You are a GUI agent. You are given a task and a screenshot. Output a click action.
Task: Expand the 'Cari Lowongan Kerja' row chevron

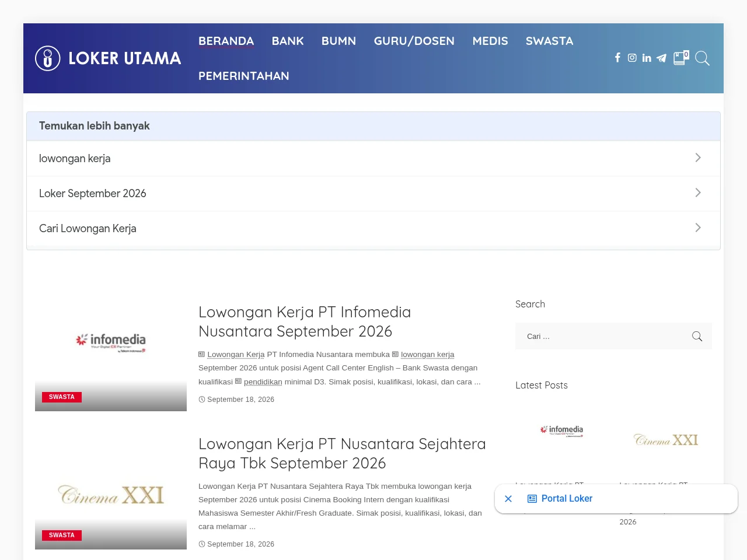[x=698, y=228]
